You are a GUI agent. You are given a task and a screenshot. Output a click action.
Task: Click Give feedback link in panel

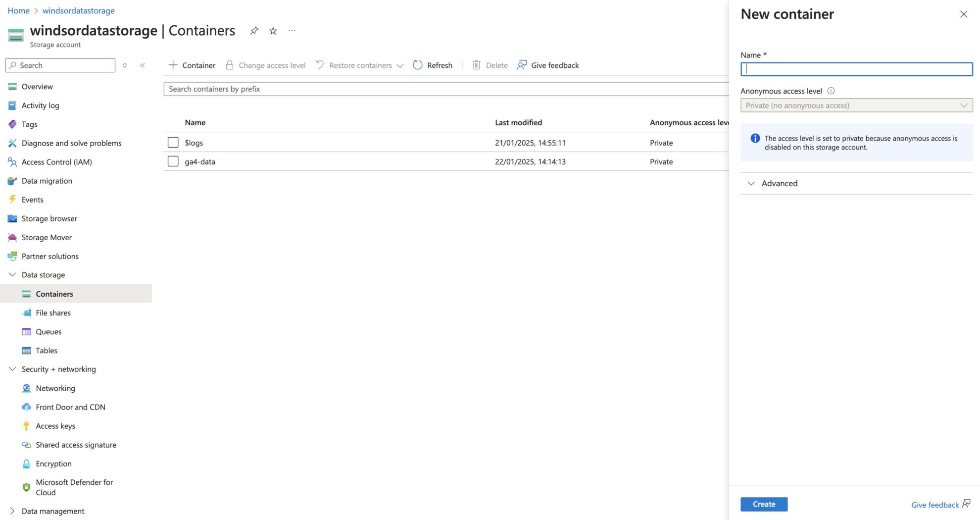coord(940,505)
